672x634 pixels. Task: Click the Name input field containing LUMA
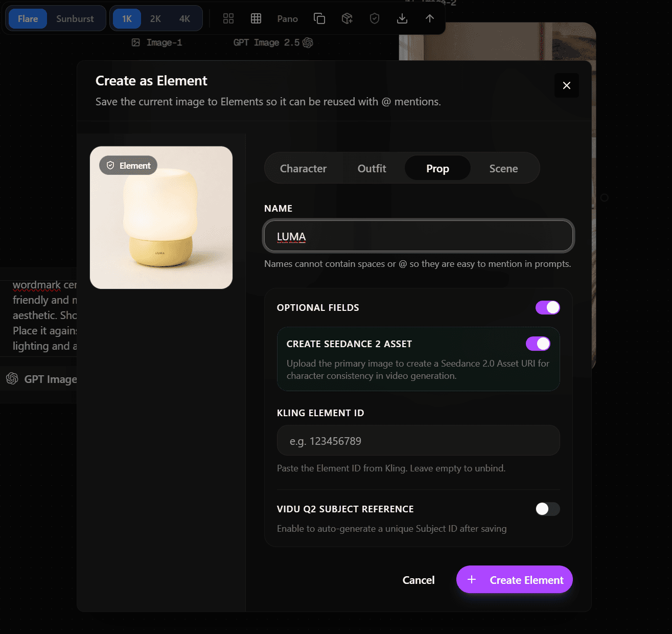(x=419, y=236)
